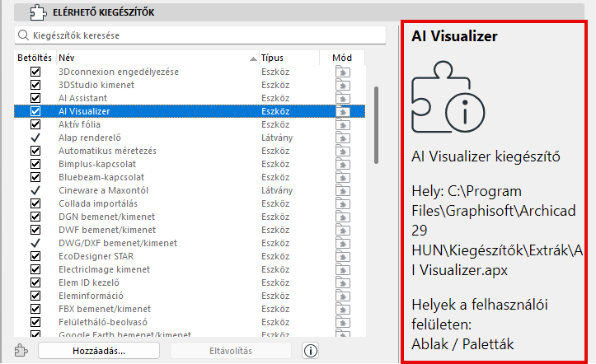Click the Kiegészítők keresése search field
This screenshot has height=364, width=596.
[x=200, y=35]
